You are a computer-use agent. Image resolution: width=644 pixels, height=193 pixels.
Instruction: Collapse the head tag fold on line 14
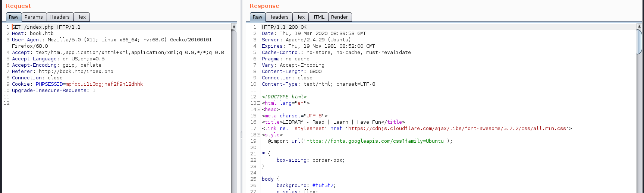point(258,110)
